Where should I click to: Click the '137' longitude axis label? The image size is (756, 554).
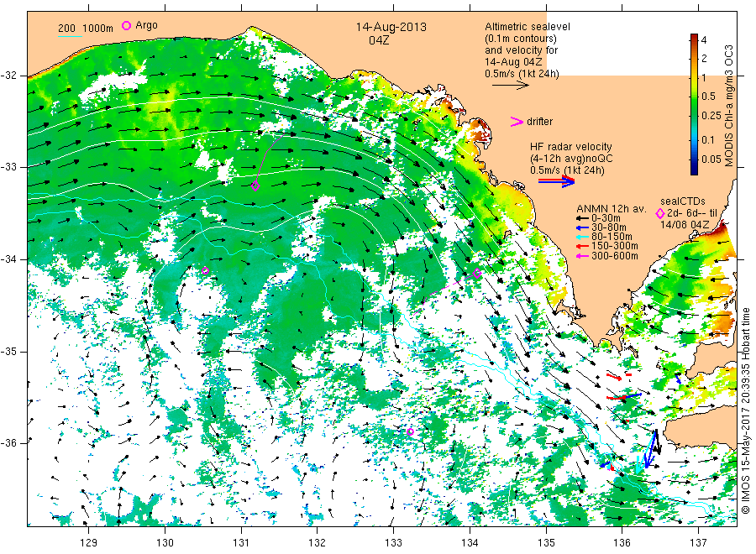pos(698,543)
